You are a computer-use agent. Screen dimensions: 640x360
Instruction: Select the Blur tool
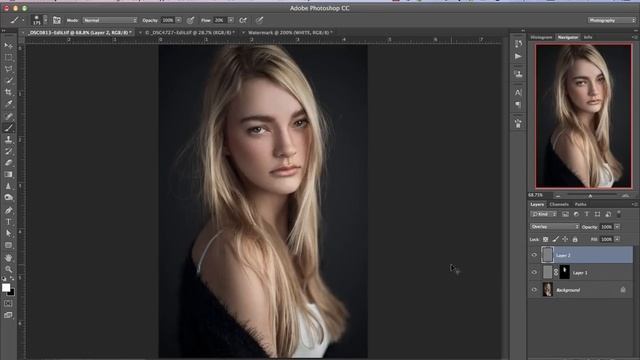pyautogui.click(x=8, y=186)
